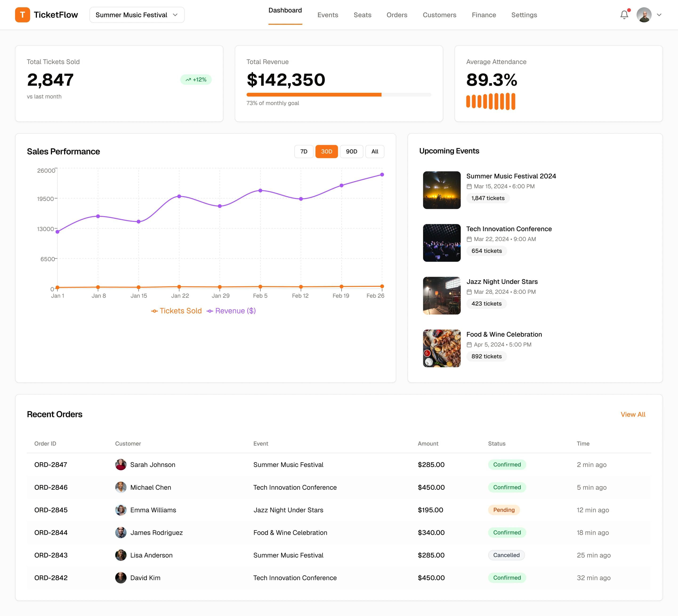Screen dimensions: 678x616
Task: Click the TicketFlow orange logo icon
Action: pyautogui.click(x=23, y=15)
